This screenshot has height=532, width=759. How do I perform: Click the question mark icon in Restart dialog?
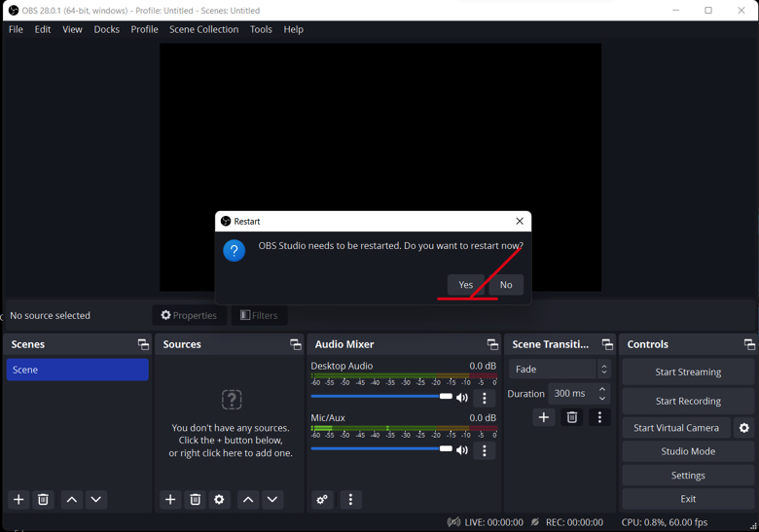click(x=234, y=251)
